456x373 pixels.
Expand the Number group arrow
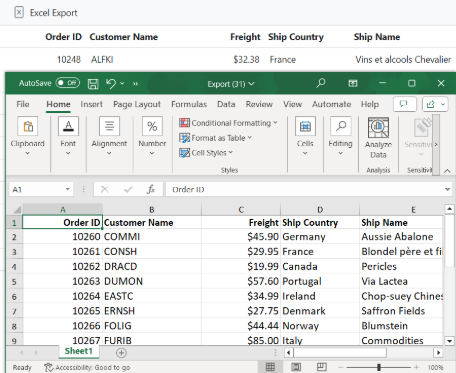[152, 153]
